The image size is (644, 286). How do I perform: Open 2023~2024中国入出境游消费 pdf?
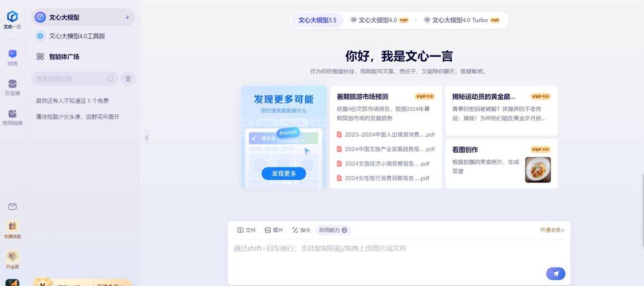[386, 134]
